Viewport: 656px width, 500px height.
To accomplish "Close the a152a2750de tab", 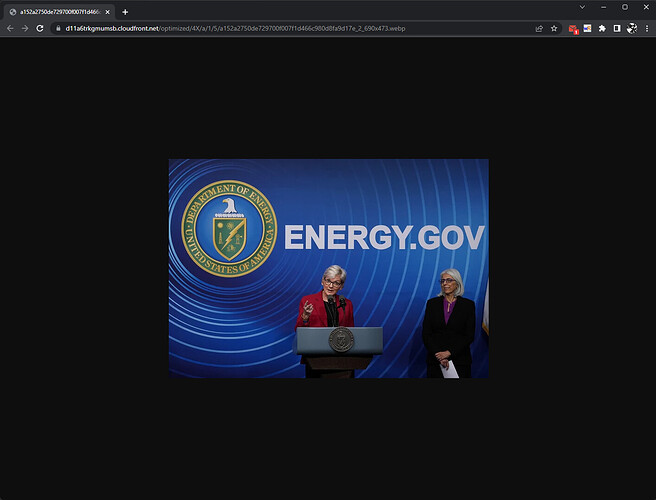I will (x=108, y=12).
